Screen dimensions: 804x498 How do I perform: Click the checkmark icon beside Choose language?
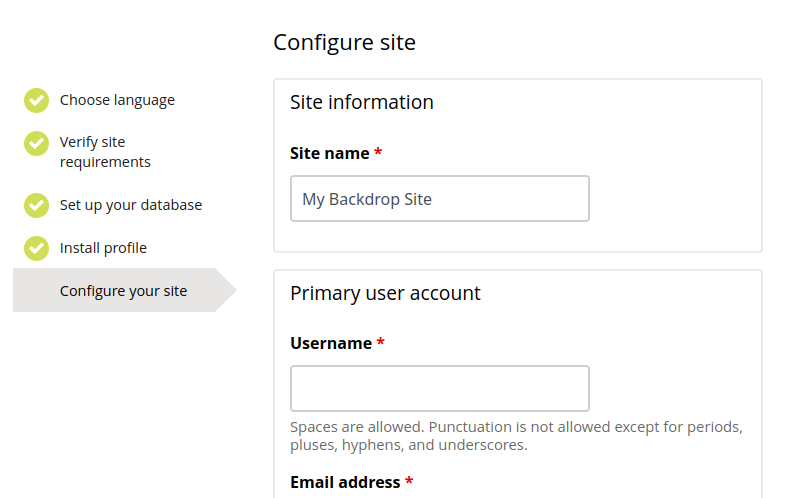[x=36, y=100]
